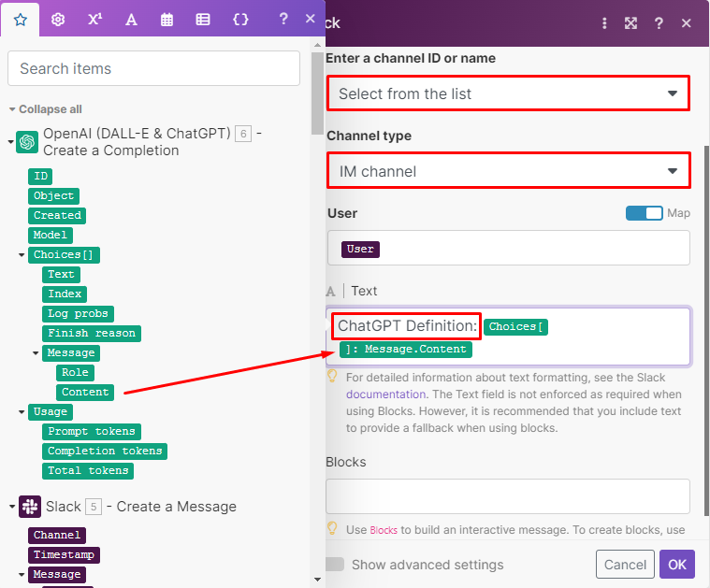Insert the Prompt tokens variable
The image size is (710, 588).
pos(92,431)
